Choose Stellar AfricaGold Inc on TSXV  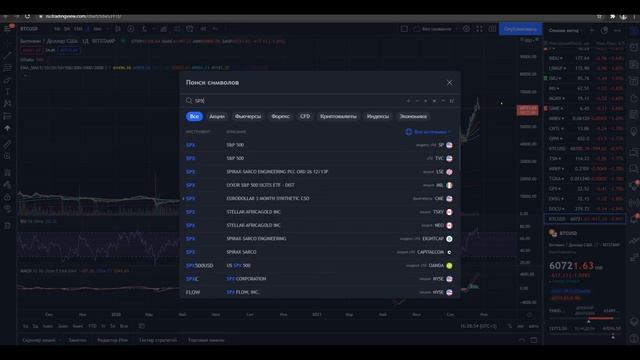point(320,212)
